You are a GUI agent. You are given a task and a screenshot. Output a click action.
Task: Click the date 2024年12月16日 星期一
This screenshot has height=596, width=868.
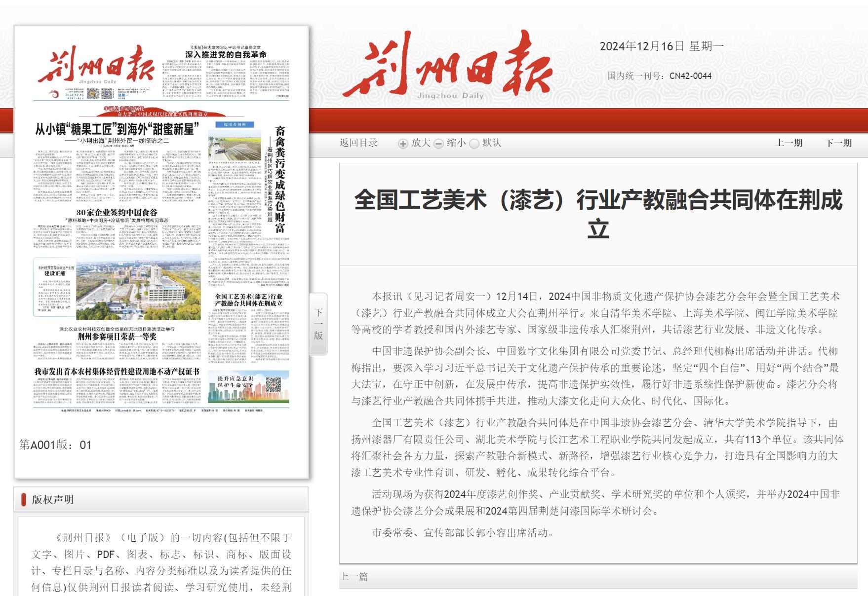pyautogui.click(x=662, y=46)
